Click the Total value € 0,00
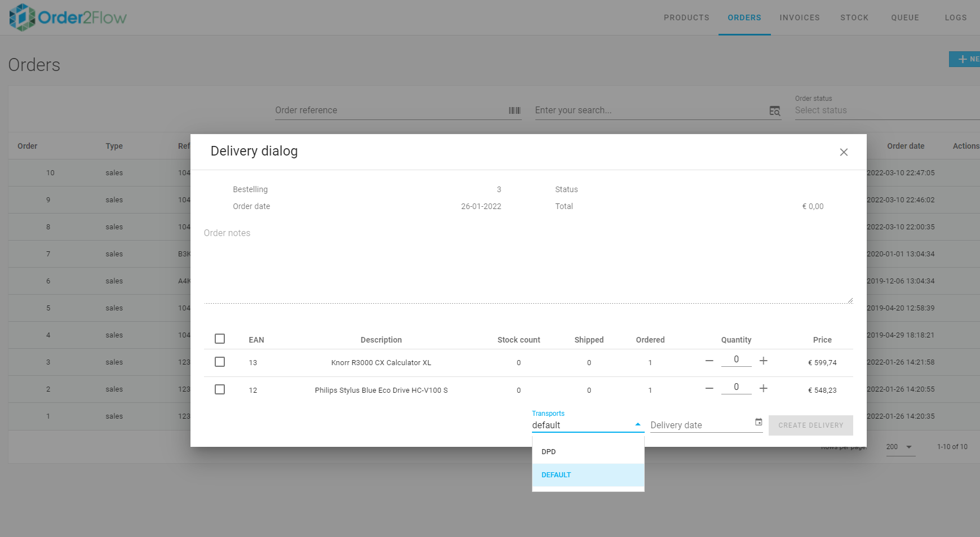The image size is (980, 537). click(813, 206)
